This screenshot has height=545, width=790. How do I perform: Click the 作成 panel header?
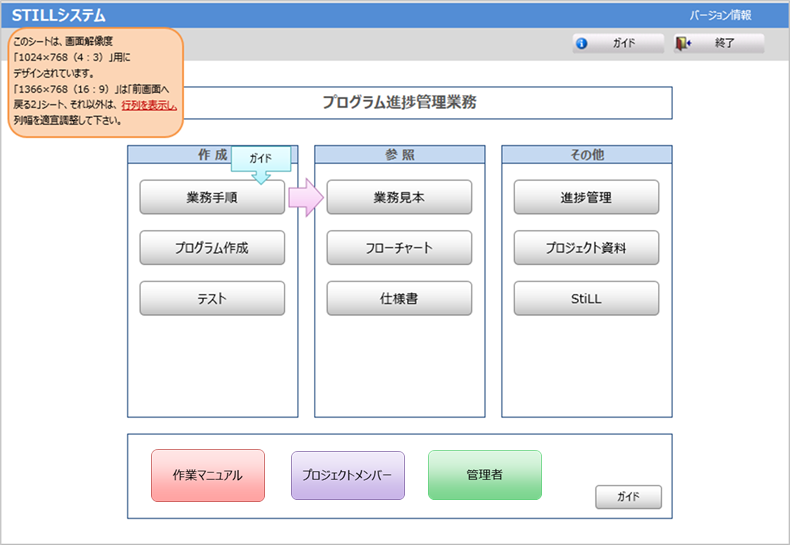[213, 155]
